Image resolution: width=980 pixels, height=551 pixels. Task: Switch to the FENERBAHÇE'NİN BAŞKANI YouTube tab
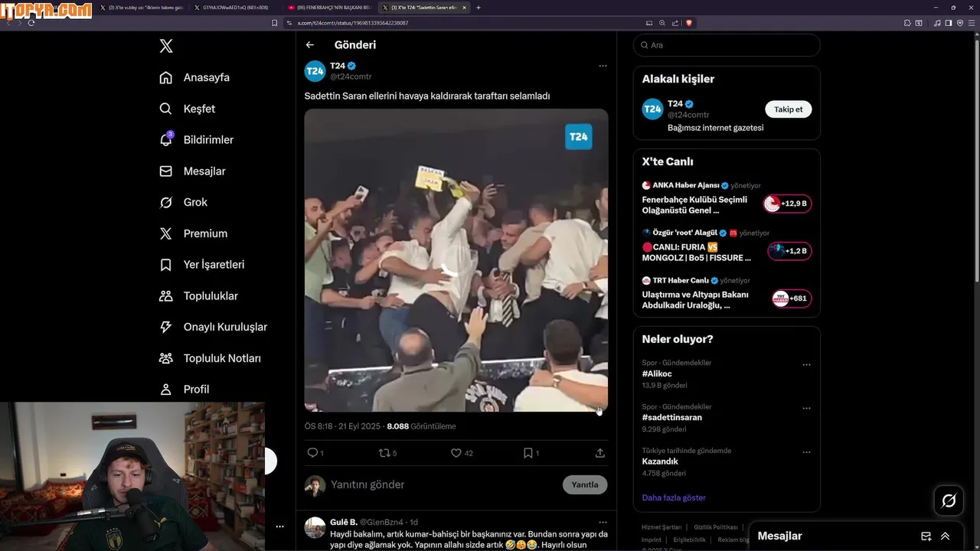tap(329, 8)
